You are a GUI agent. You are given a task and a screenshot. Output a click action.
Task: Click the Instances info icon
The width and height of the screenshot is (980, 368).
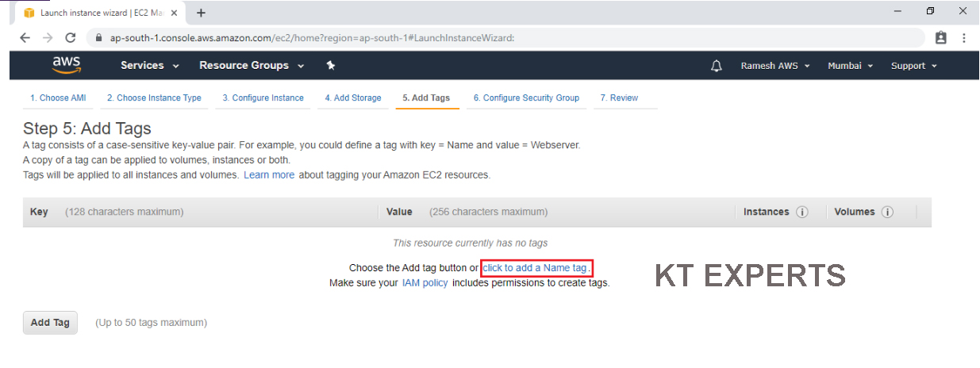coord(802,212)
